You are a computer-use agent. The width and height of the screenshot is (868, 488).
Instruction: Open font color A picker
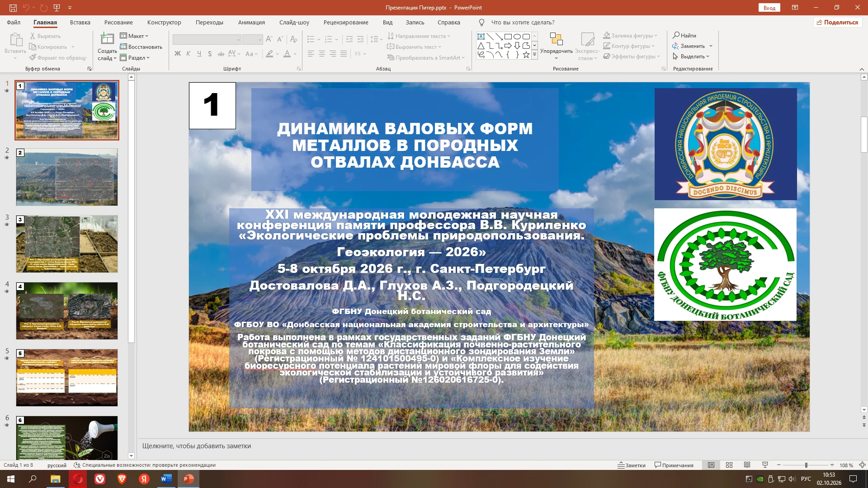(287, 54)
